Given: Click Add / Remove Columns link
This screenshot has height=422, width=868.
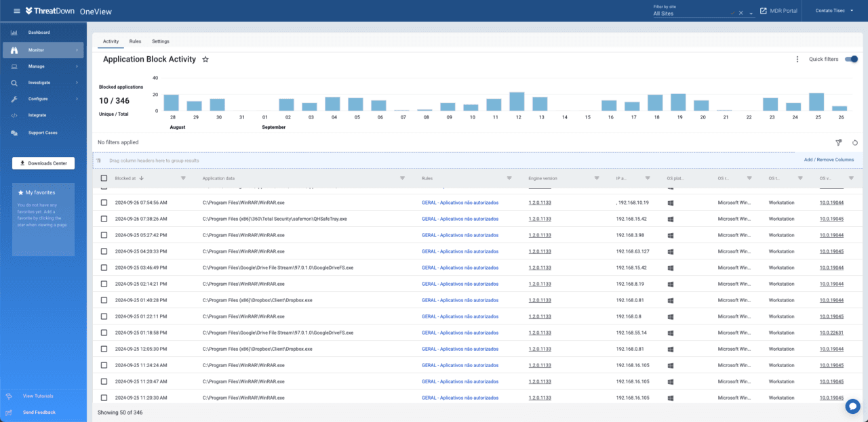Looking at the screenshot, I should tap(829, 160).
